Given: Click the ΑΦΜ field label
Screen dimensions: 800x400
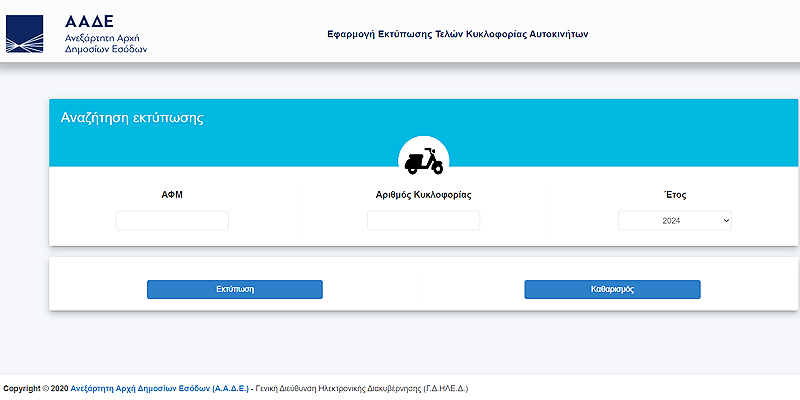Looking at the screenshot, I should 172,194.
